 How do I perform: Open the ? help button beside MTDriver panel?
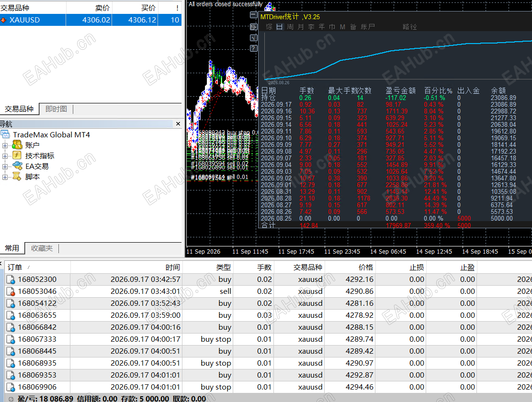coord(253,48)
